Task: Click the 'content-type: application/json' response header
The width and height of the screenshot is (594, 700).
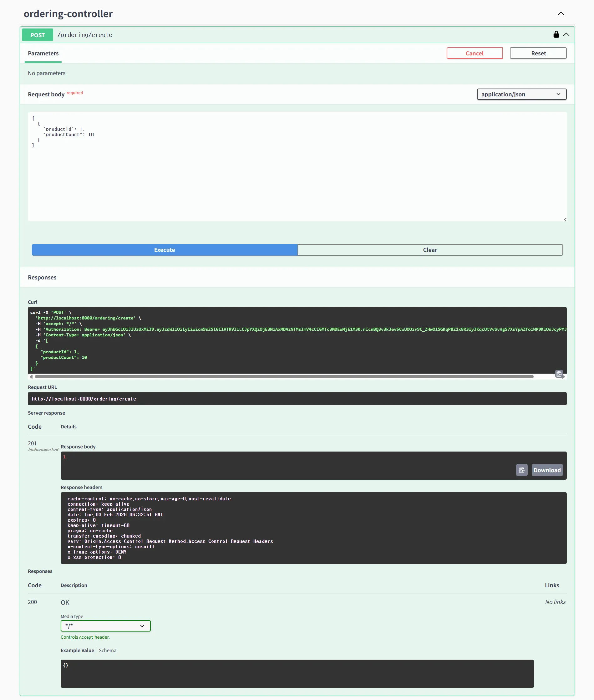Action: point(109,509)
